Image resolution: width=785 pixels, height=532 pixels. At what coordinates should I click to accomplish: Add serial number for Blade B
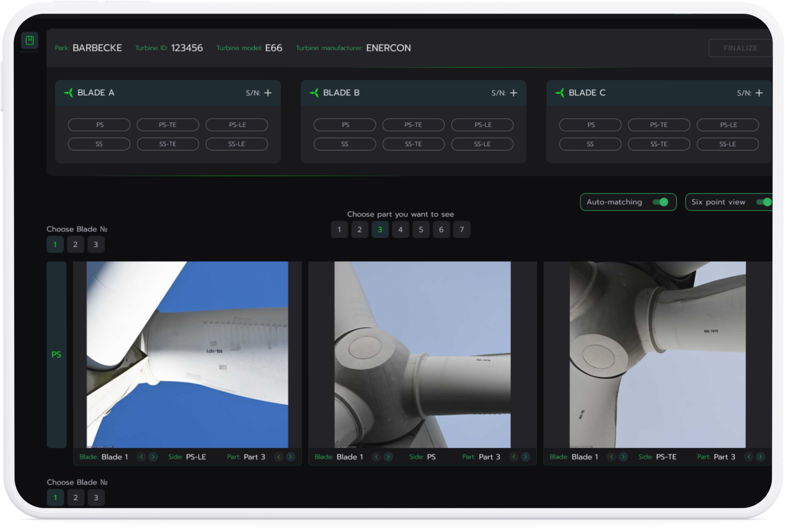tap(513, 93)
